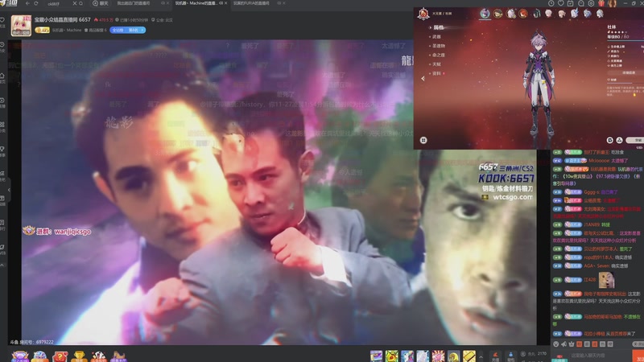Open the red gift box icon
This screenshot has height=362, width=644.
(601, 3)
